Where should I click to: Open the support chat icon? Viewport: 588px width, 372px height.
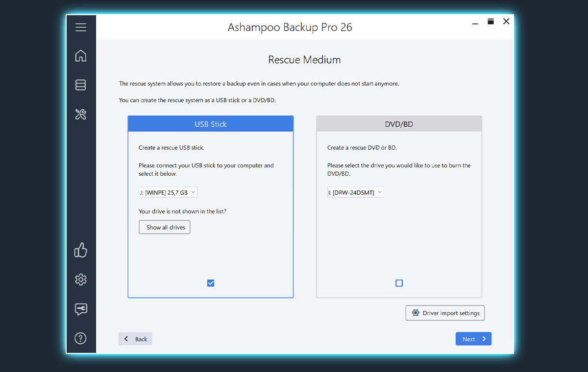pyautogui.click(x=81, y=309)
